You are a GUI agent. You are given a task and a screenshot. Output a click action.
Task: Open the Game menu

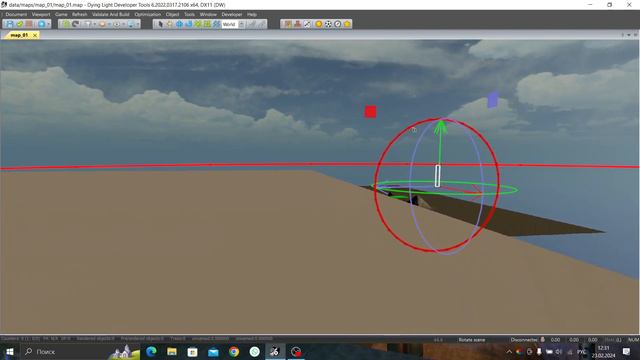click(x=61, y=14)
